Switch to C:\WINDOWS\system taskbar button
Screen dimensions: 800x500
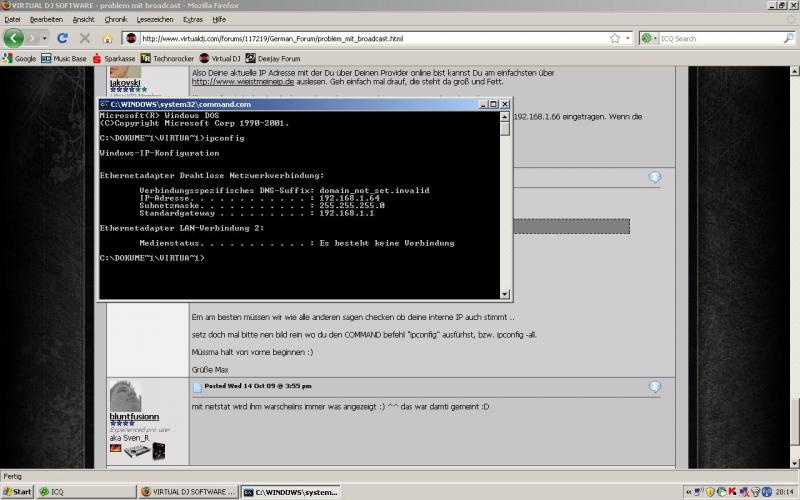coord(290,492)
